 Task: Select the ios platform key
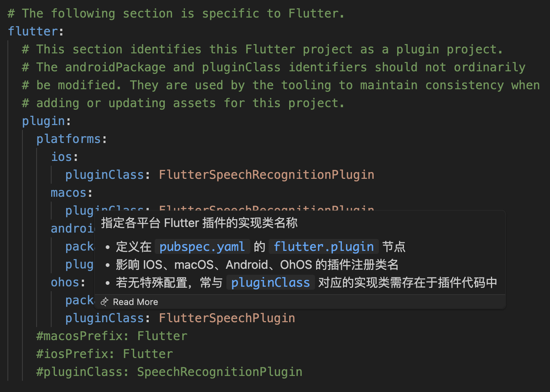pos(61,157)
